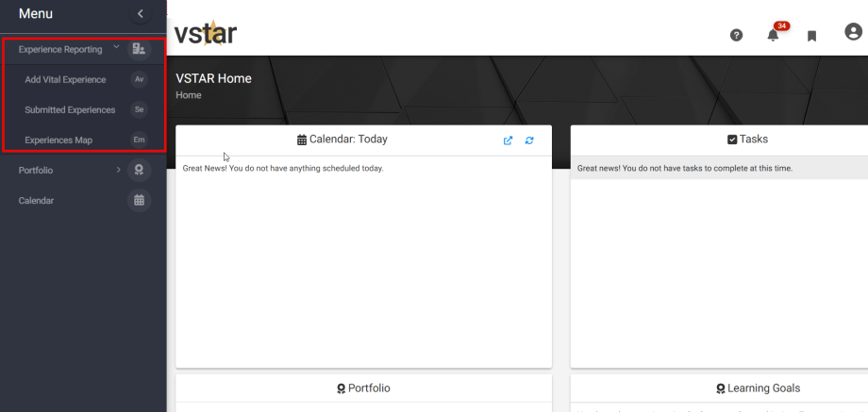This screenshot has height=412, width=868.
Task: Click the Tasks widget title
Action: click(x=748, y=140)
